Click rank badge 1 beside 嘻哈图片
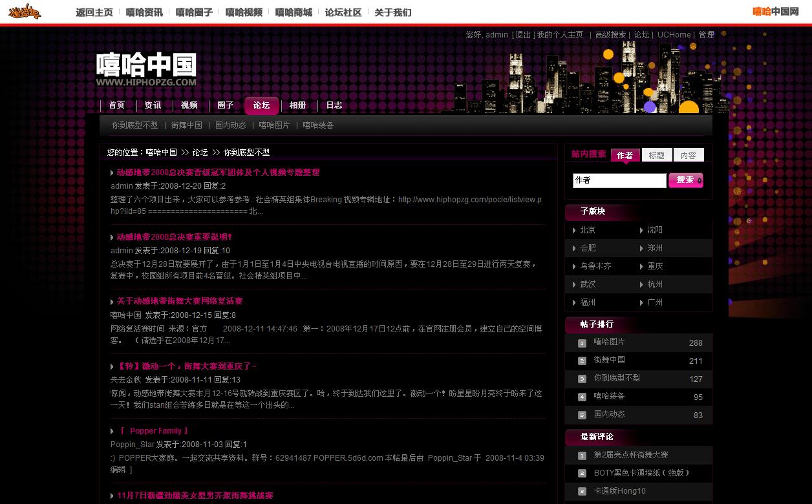812x504 pixels. click(x=582, y=343)
